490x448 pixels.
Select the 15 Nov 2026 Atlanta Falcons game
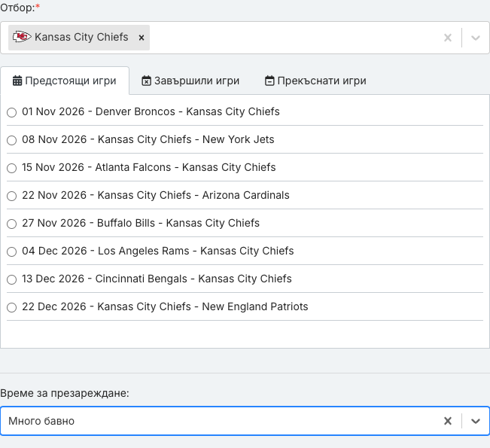[x=12, y=168]
